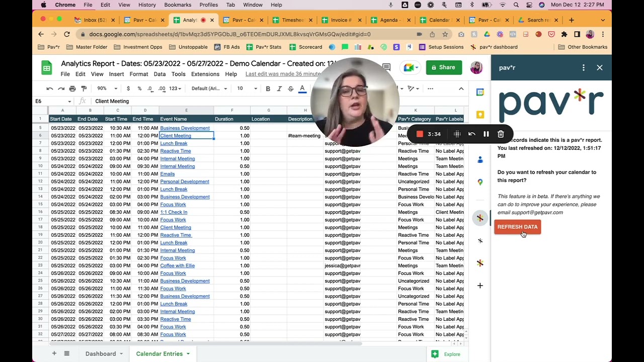Open the Format menu

[139, 74]
